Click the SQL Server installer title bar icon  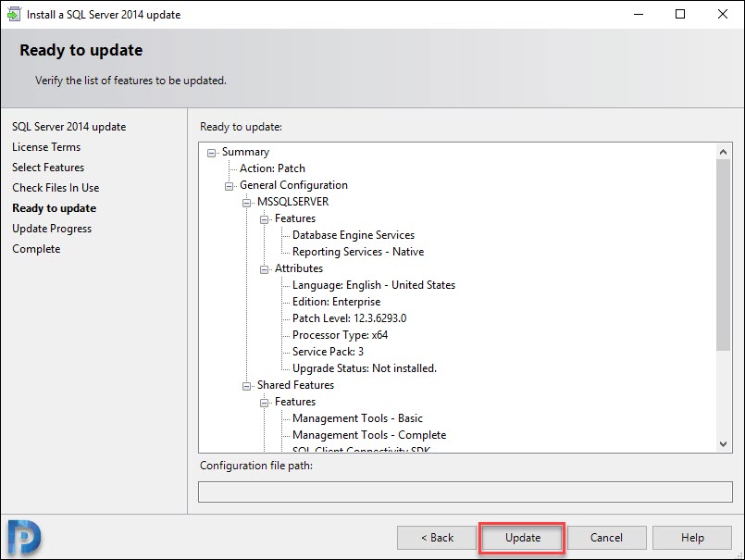click(x=14, y=14)
